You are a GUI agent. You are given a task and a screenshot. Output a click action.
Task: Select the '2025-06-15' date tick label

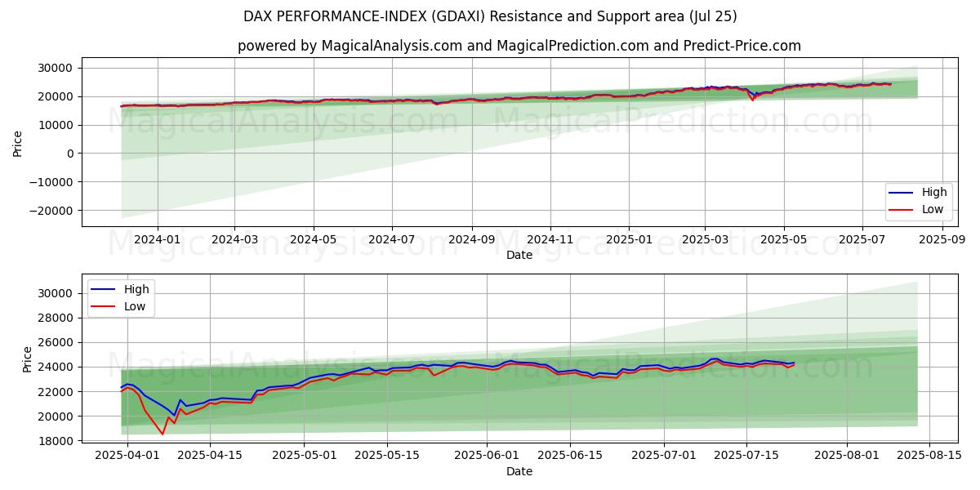coord(569,457)
